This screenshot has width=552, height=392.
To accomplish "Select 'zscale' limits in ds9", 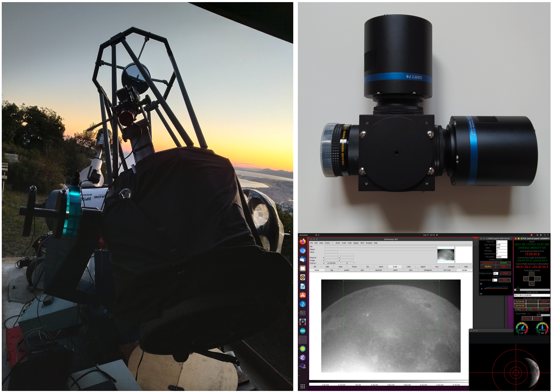I will click(x=464, y=270).
